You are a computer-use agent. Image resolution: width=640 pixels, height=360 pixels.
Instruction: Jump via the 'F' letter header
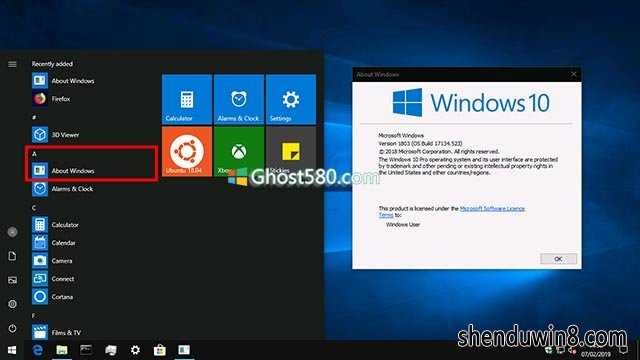coord(33,316)
